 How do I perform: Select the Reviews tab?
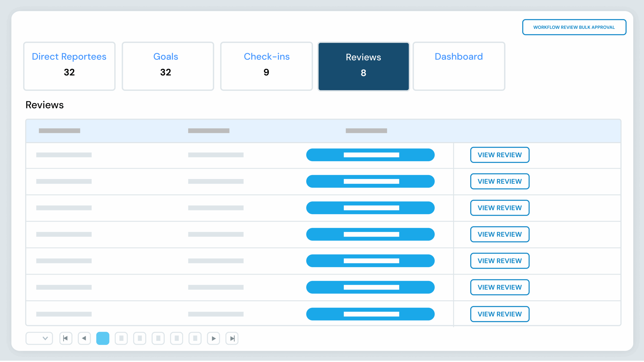click(364, 66)
